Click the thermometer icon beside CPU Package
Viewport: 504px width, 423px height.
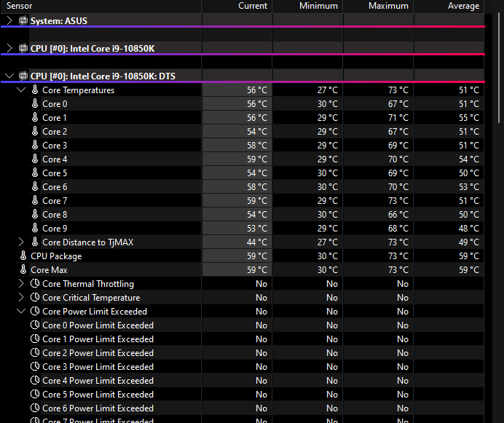click(x=23, y=256)
